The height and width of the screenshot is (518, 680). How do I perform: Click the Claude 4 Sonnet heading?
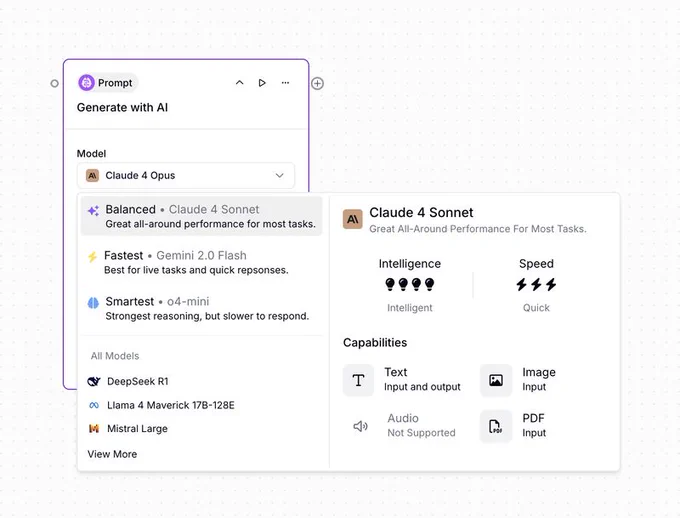coord(421,212)
